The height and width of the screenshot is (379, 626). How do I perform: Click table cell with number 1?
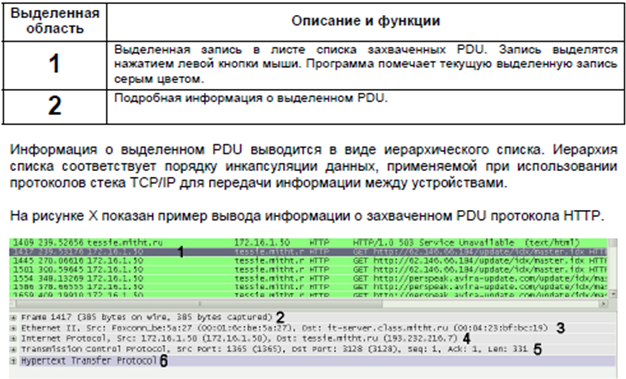tap(54, 64)
